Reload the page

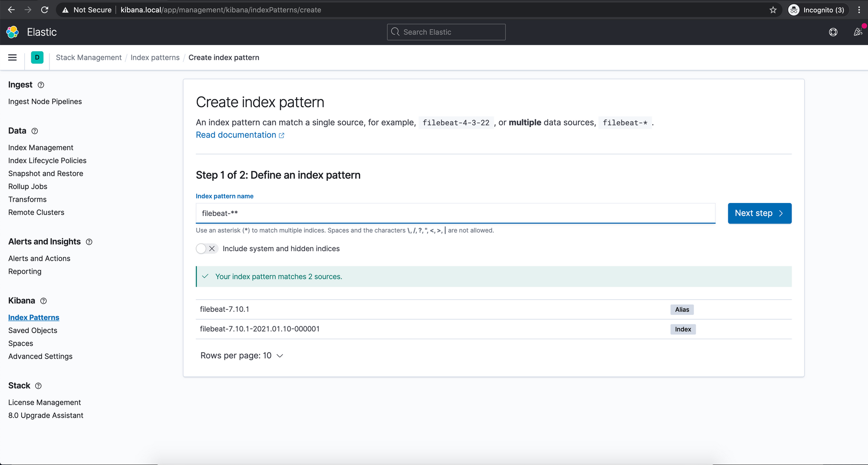44,10
